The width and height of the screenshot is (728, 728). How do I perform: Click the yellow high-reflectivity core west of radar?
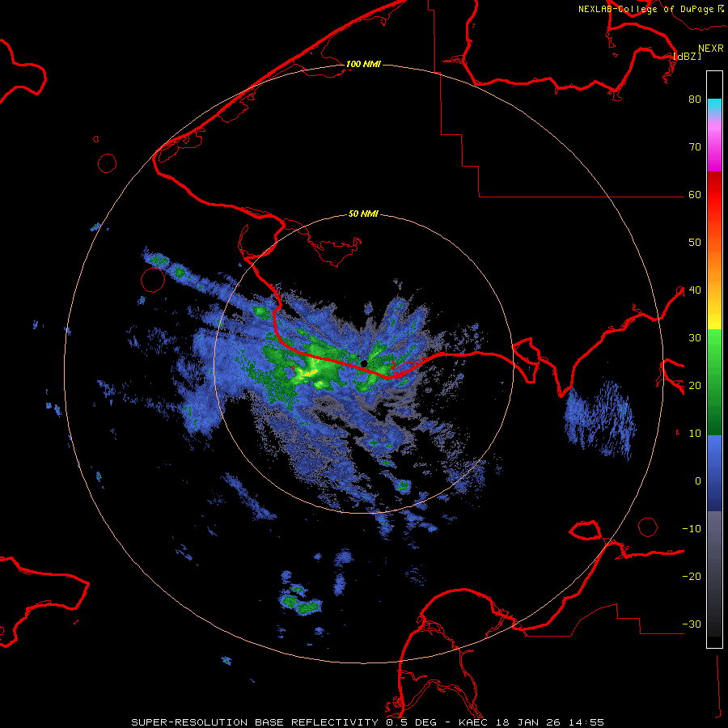[x=310, y=373]
